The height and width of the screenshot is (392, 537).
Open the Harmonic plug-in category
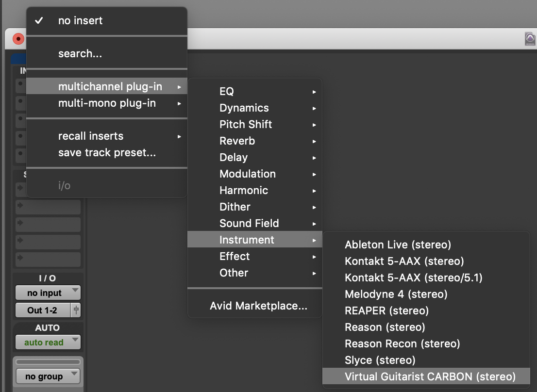click(255, 190)
